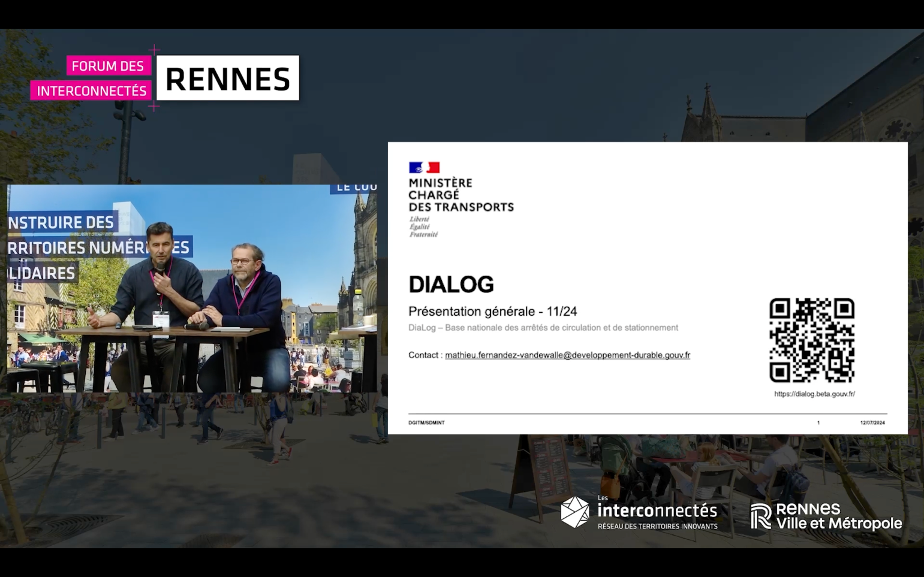Click the FORUM DES pink label
Image resolution: width=924 pixels, height=577 pixels.
tap(108, 66)
